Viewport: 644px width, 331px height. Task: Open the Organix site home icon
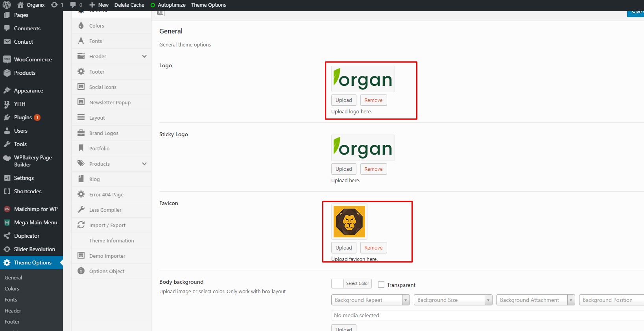20,5
